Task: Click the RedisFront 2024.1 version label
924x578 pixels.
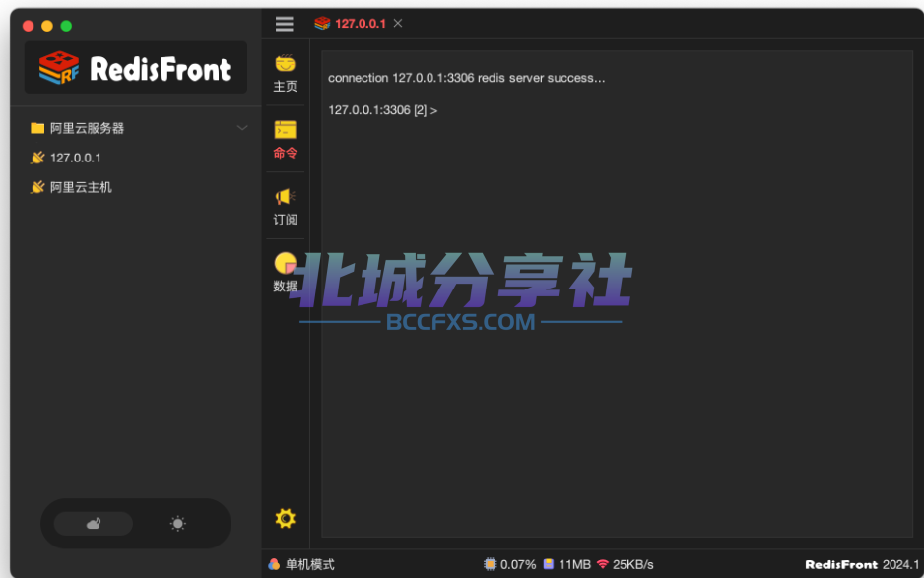Action: [x=862, y=564]
